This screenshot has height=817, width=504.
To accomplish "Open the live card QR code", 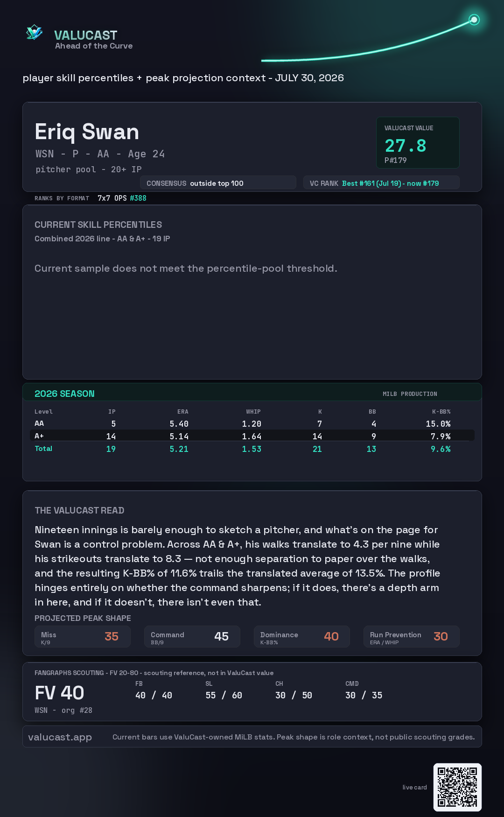I will click(457, 787).
